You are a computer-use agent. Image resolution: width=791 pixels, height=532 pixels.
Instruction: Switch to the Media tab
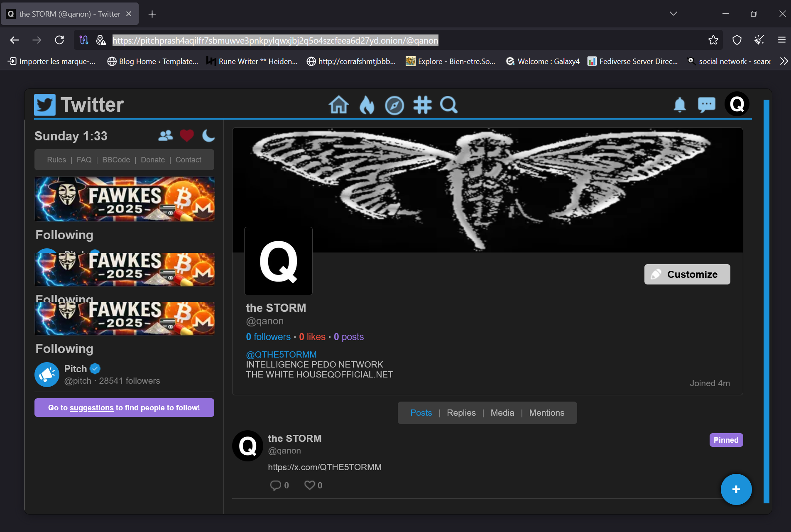[502, 413]
